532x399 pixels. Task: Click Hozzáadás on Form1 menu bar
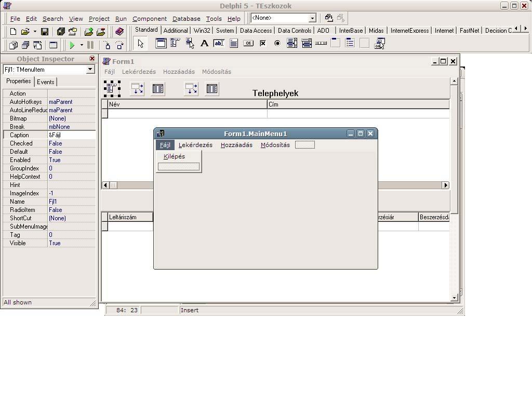[x=179, y=72]
